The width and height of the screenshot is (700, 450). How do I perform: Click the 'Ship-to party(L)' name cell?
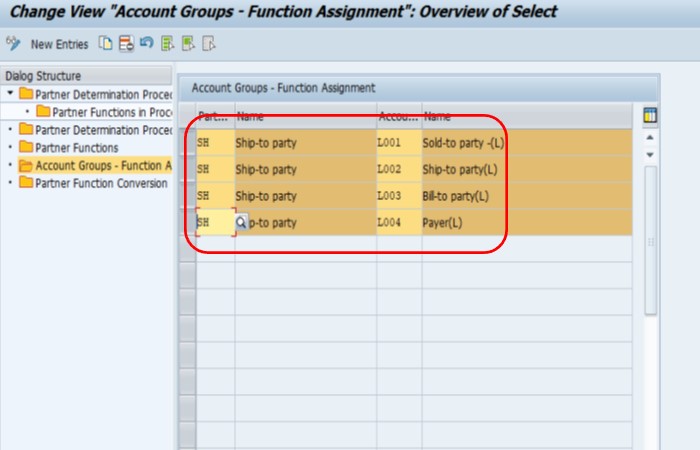(527, 169)
